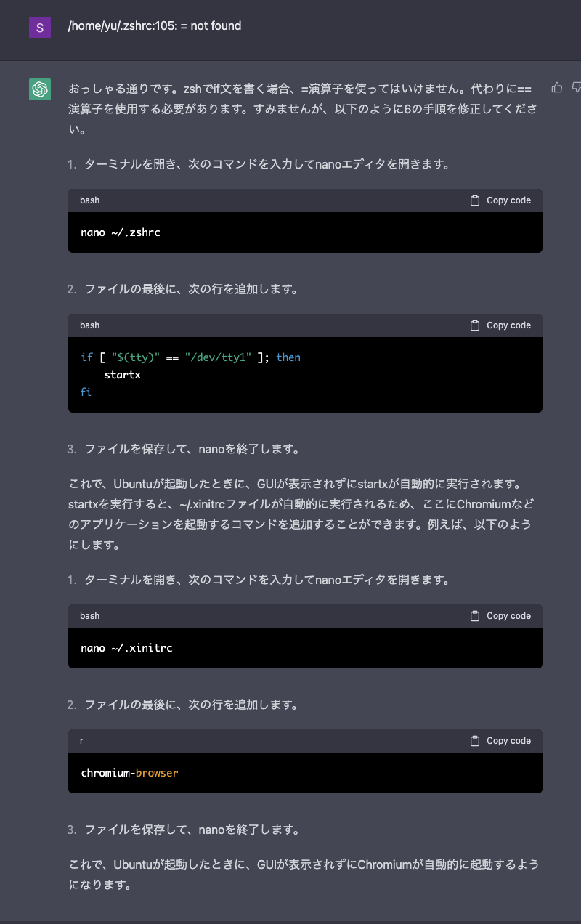Copy the chromium-browser code block
The width and height of the screenshot is (581, 924).
pyautogui.click(x=500, y=741)
